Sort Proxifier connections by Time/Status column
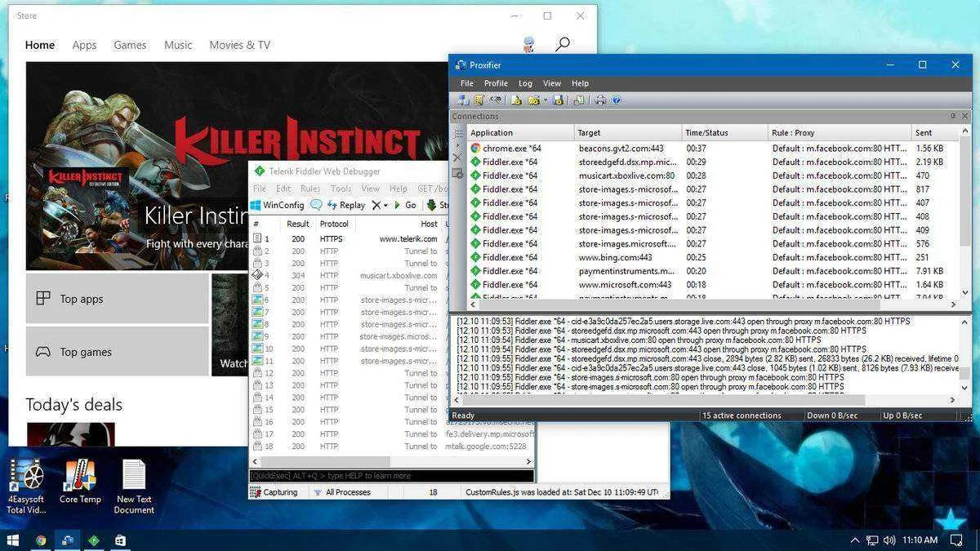 [x=724, y=132]
